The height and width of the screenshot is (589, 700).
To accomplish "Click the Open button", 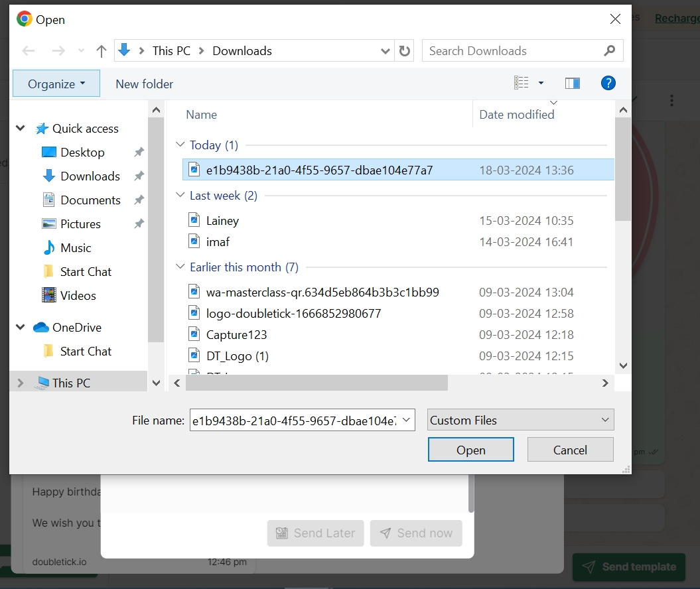I will (470, 450).
